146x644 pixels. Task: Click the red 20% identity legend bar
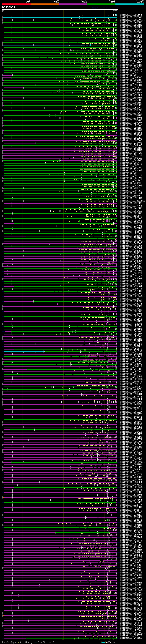16,4
